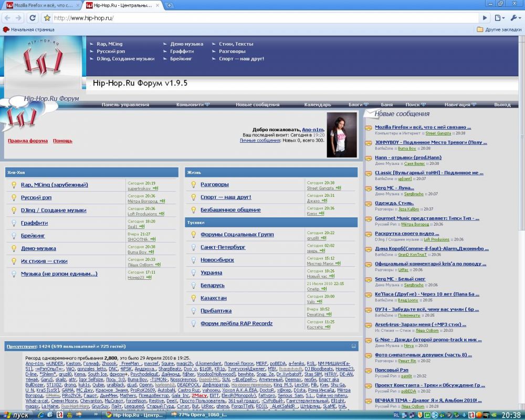Click lightbulb icon beside Русский рэп
This screenshot has height=420, width=525.
pos(14,197)
